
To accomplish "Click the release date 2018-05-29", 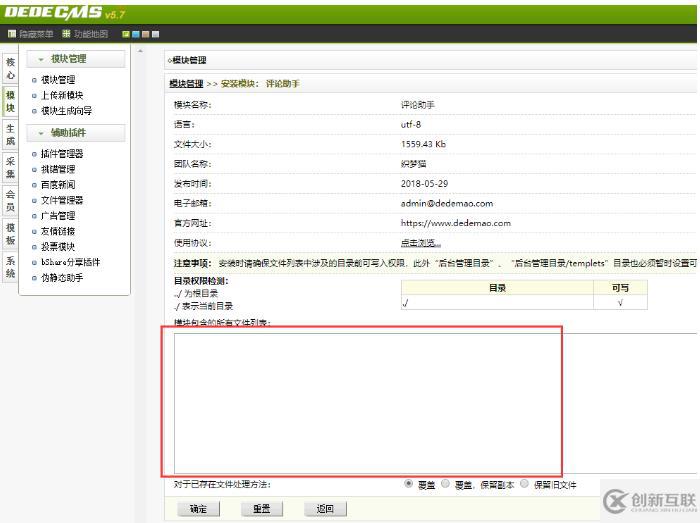I will pos(424,183).
